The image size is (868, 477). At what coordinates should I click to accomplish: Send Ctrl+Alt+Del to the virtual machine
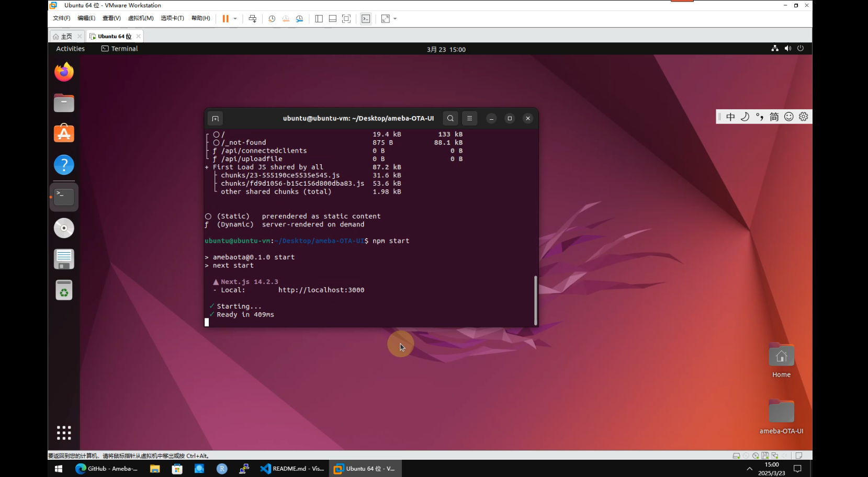(253, 18)
